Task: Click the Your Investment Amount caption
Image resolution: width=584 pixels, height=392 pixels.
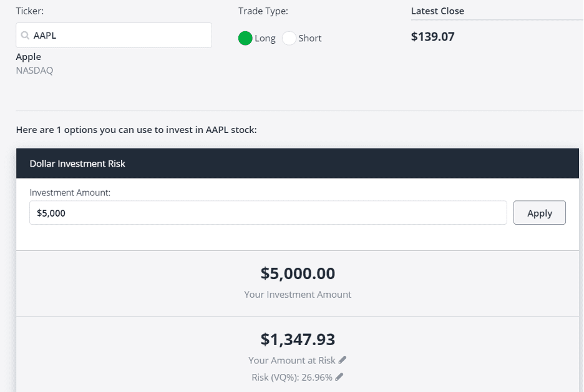Action: click(x=298, y=295)
